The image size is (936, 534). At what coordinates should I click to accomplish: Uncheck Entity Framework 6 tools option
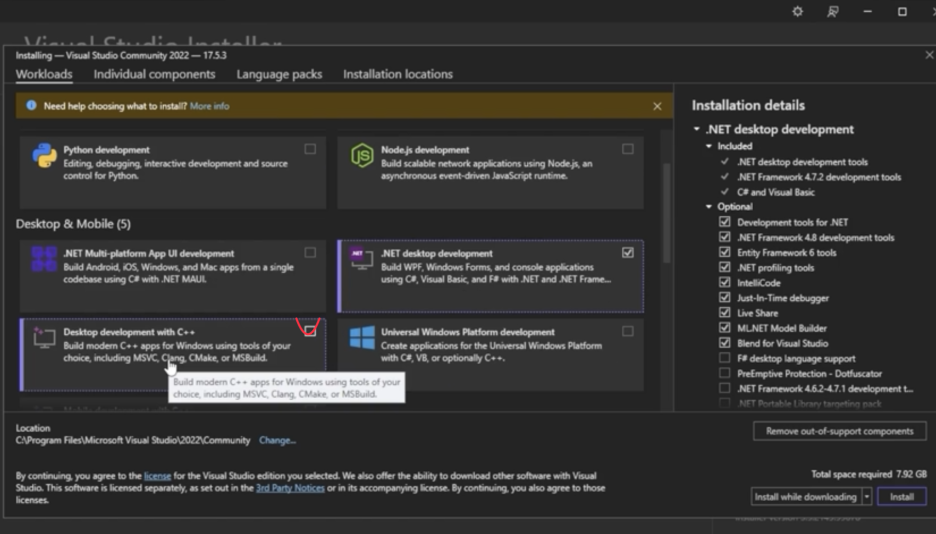click(x=725, y=252)
